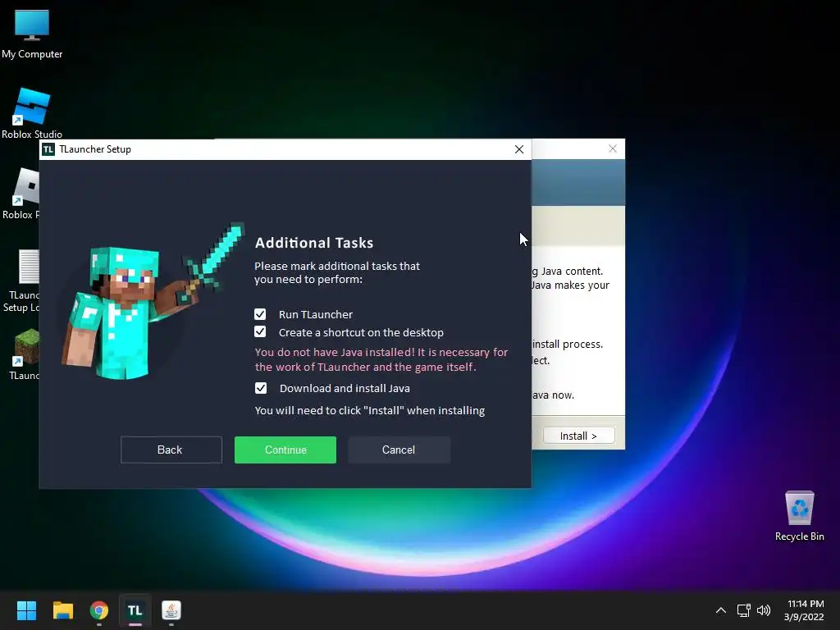
Task: Click the green Continue button
Action: click(x=285, y=450)
